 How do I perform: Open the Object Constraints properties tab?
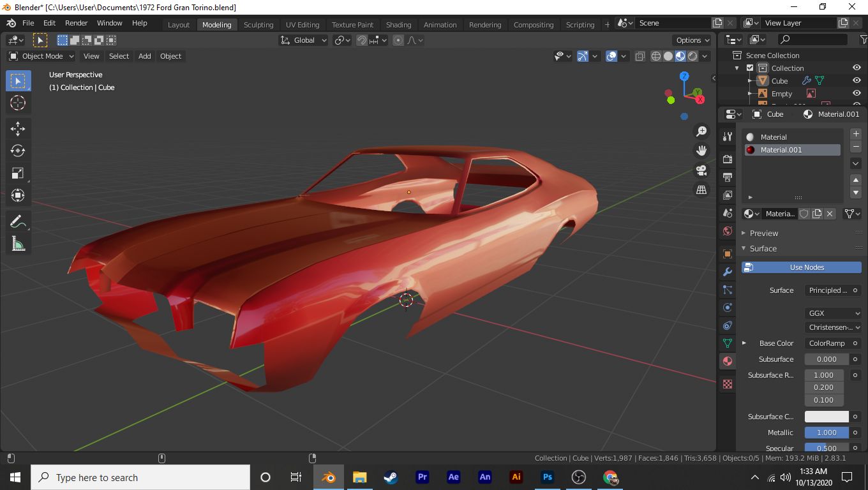[x=727, y=325]
